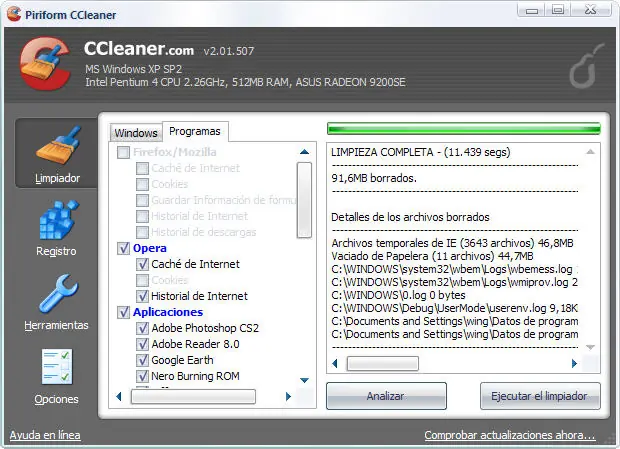Toggle the Firefox/Mozilla group checkbox
Image resolution: width=620 pixels, height=449 pixels.
pos(123,152)
